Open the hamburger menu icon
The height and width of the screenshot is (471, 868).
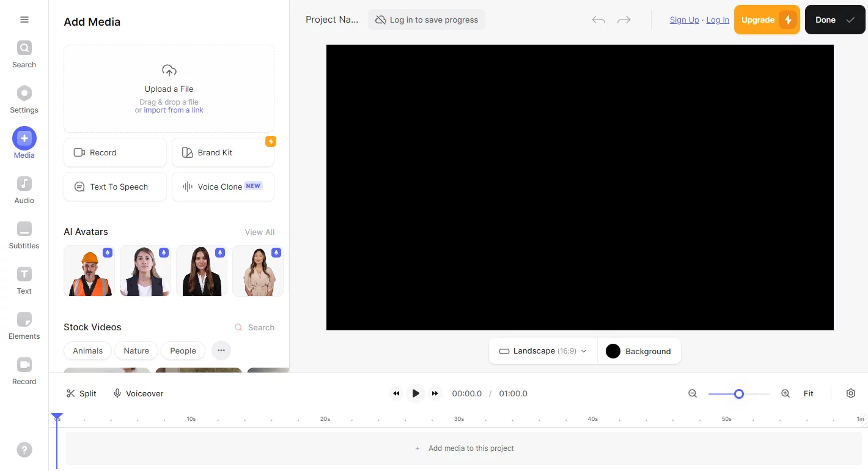(24, 20)
